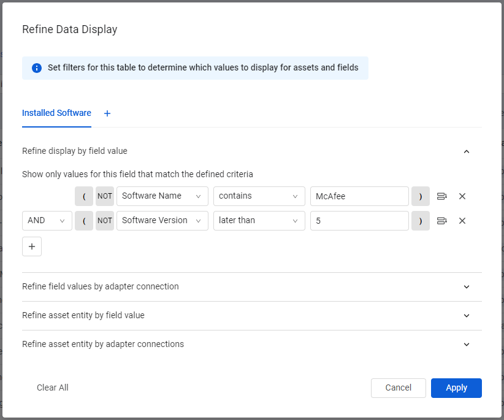Add a new tab with plus icon

coord(107,113)
